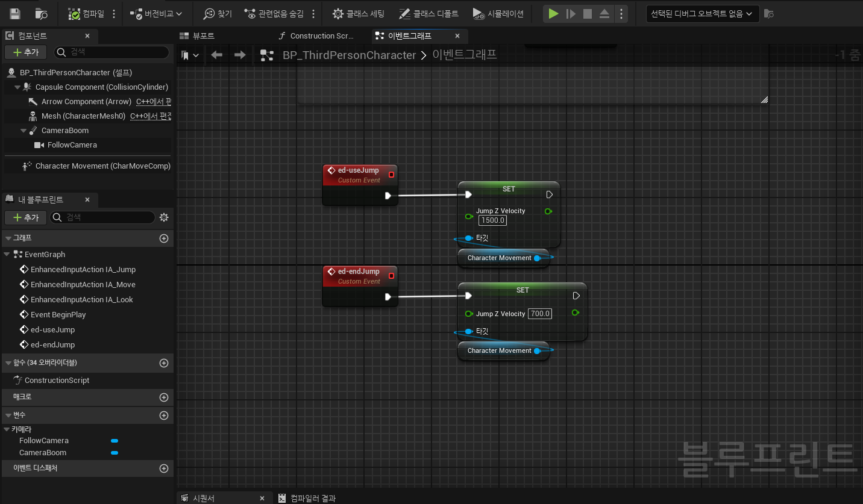This screenshot has width=863, height=504.
Task: Collapse the CameraBoom tree node
Action: click(x=24, y=131)
